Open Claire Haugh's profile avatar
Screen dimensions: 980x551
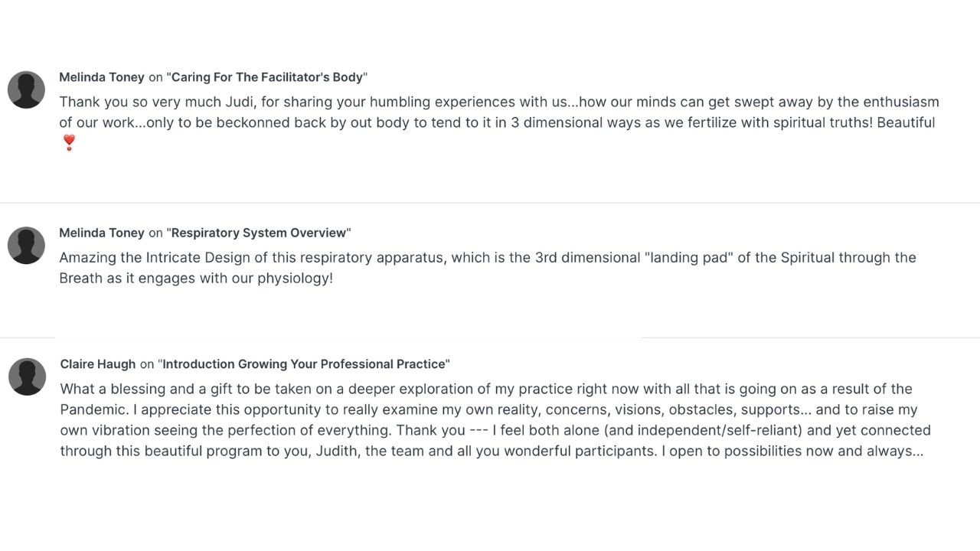tap(28, 377)
